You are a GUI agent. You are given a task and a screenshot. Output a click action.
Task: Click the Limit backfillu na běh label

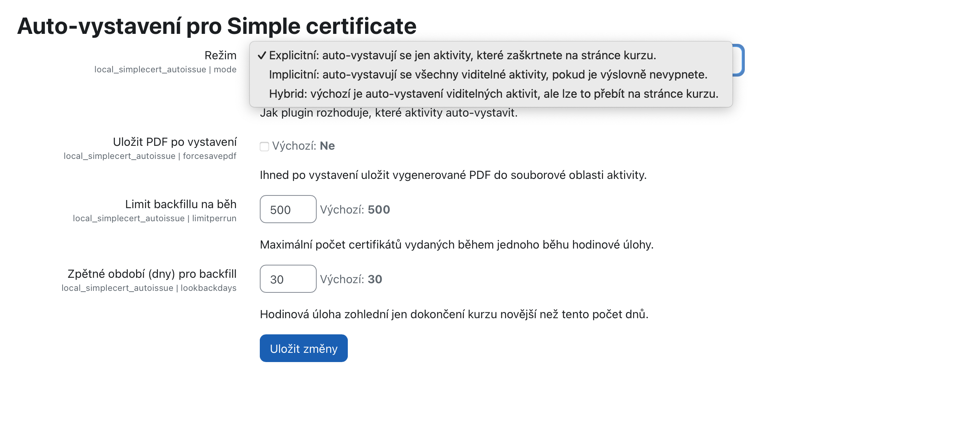tap(181, 204)
